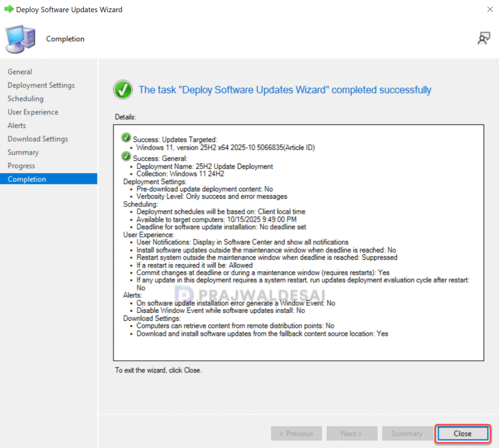499x448 pixels.
Task: Click green check next to Success: General
Action: 126,156
